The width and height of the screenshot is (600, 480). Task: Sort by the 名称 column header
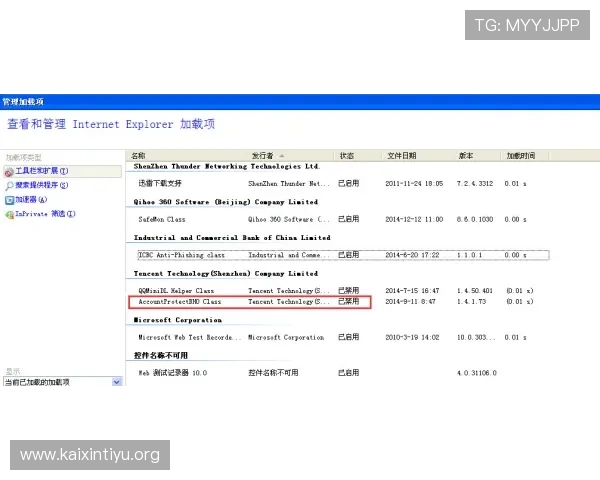(x=138, y=156)
